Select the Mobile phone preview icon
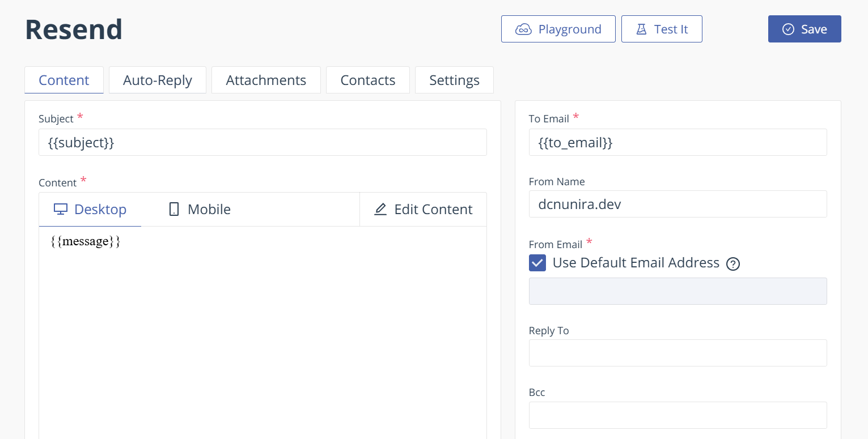 pyautogui.click(x=174, y=210)
